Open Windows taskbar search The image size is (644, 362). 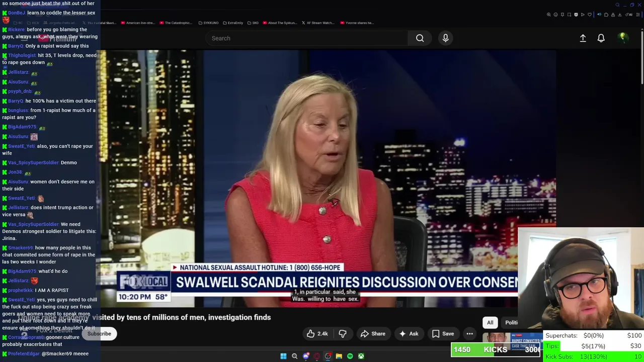(x=294, y=356)
